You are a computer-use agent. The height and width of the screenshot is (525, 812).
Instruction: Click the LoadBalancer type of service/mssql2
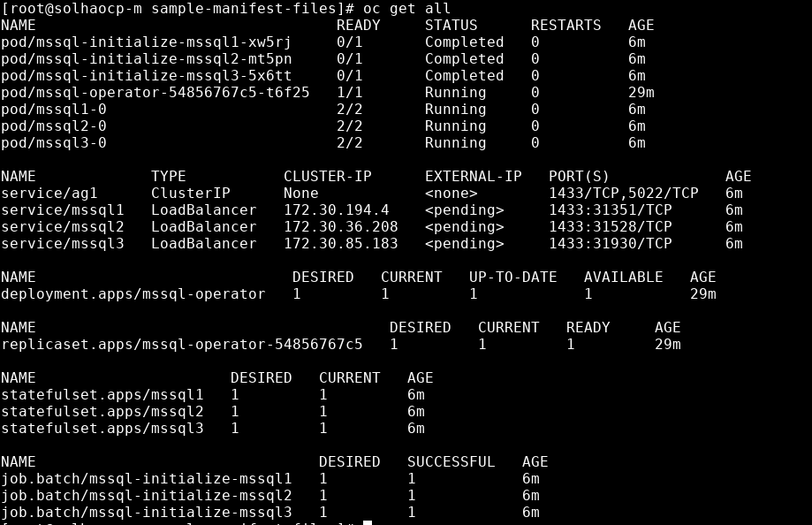[204, 227]
